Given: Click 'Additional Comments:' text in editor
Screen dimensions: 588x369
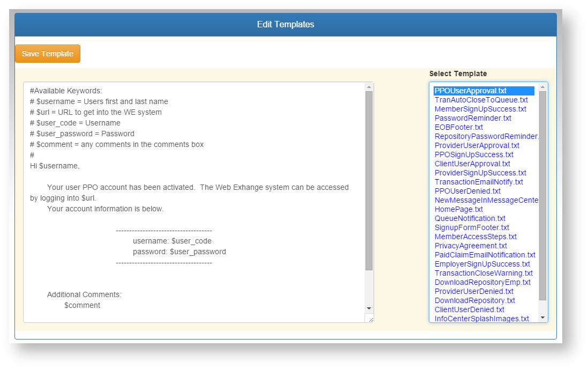Looking at the screenshot, I should click(84, 294).
